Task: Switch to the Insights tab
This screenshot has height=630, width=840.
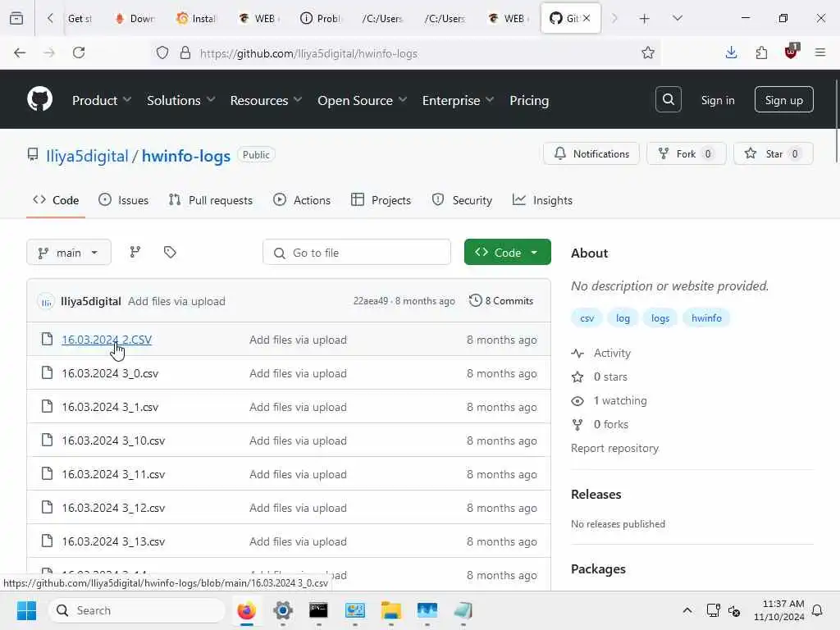Action: tap(542, 200)
